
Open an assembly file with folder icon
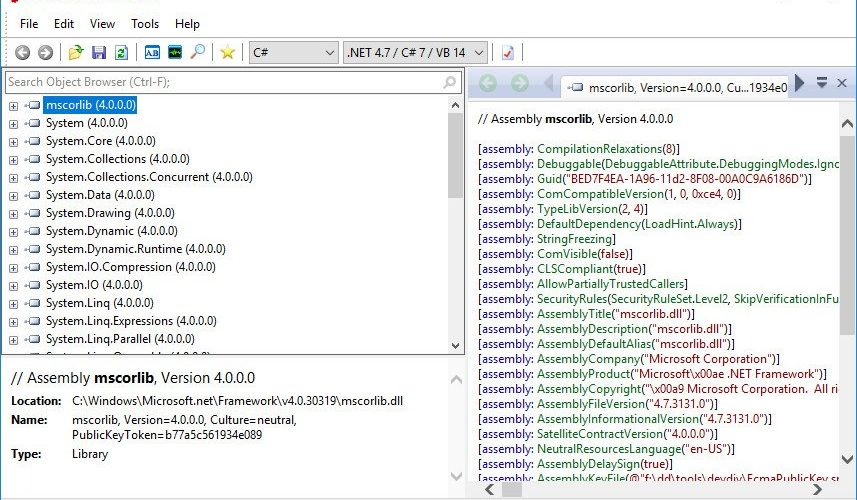(75, 52)
